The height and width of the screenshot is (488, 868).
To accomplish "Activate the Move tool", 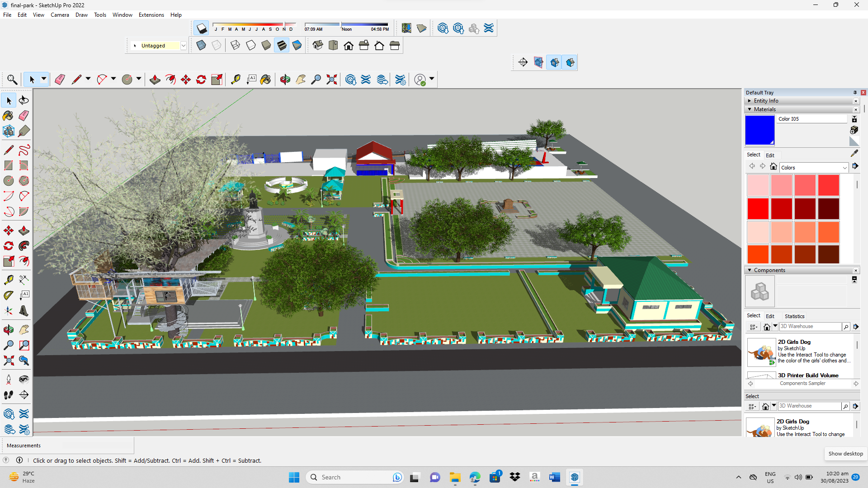I will click(x=8, y=231).
